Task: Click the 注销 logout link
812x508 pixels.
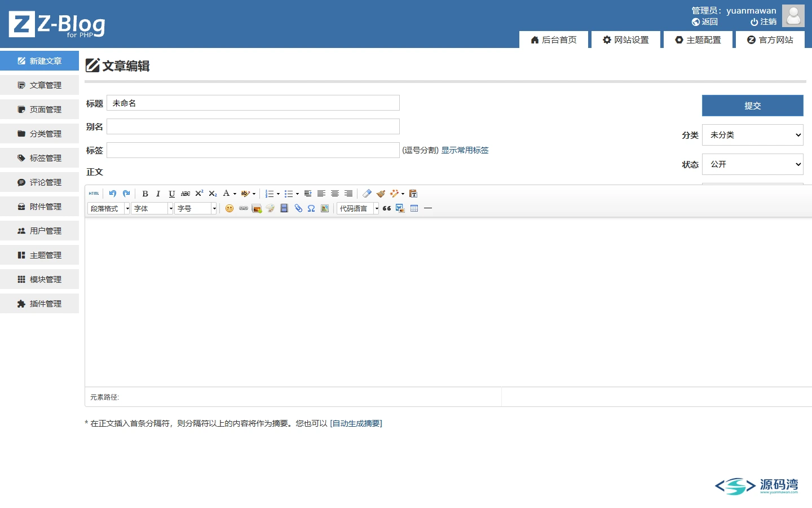Action: click(x=764, y=21)
